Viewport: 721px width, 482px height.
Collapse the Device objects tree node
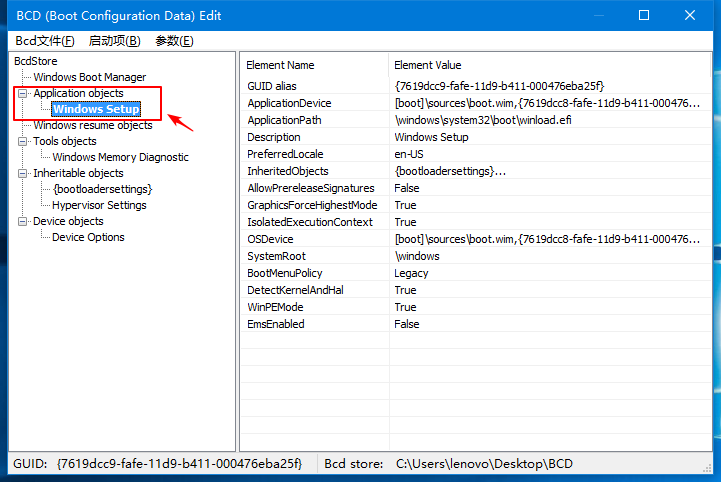tap(23, 221)
